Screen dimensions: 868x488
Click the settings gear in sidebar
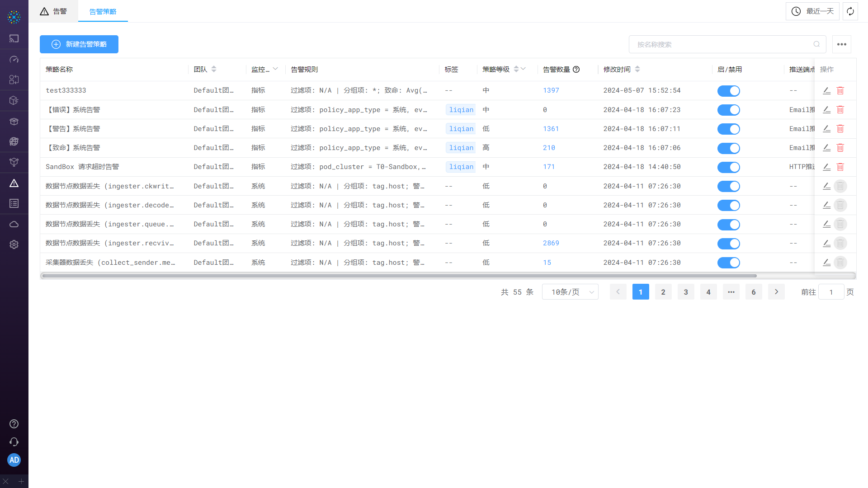point(14,244)
